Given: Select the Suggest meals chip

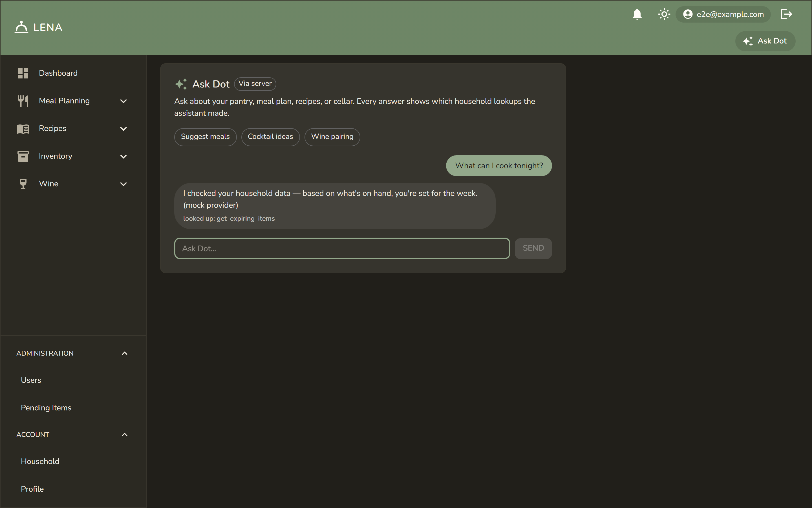Looking at the screenshot, I should pyautogui.click(x=205, y=137).
